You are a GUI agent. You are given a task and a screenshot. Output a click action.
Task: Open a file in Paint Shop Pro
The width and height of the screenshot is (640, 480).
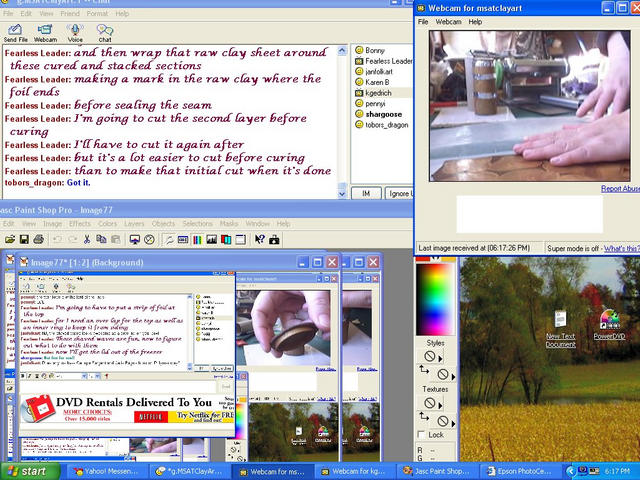(10, 240)
